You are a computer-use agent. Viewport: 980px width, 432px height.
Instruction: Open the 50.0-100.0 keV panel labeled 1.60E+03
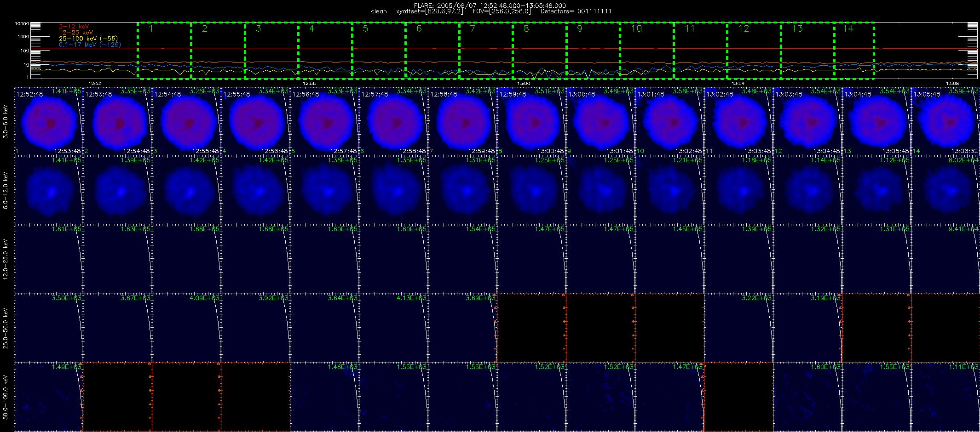(807, 397)
